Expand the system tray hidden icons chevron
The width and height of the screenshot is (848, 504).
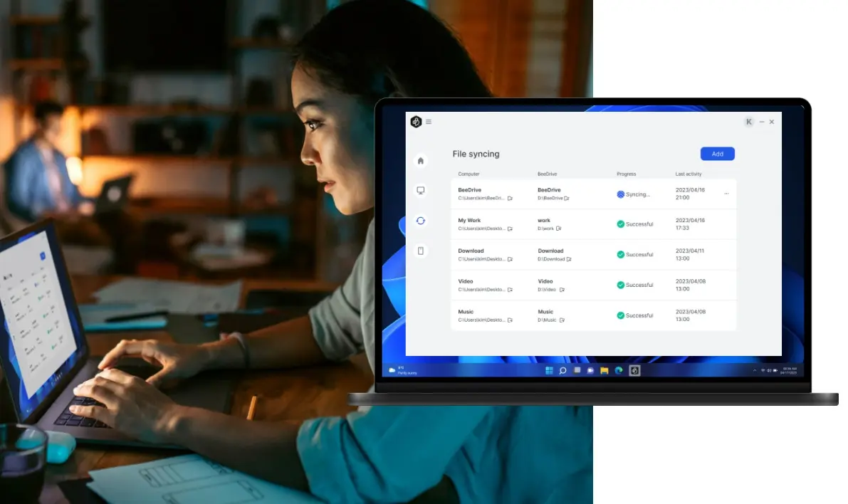tap(755, 371)
